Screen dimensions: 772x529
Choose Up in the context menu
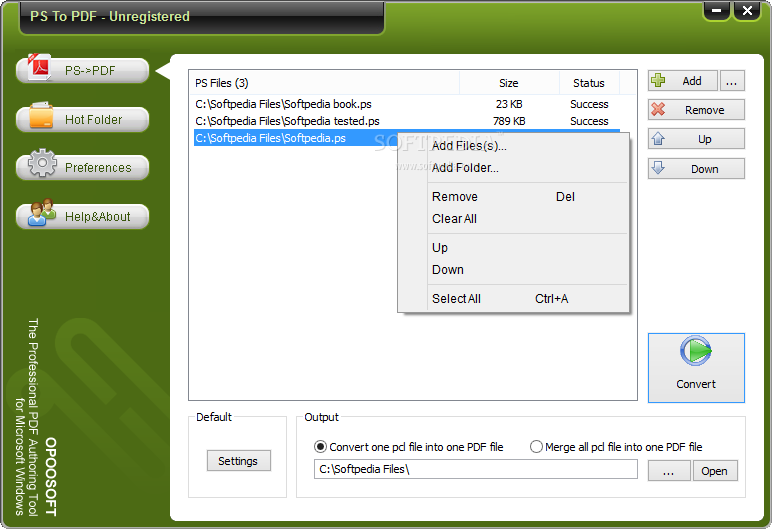(514, 247)
